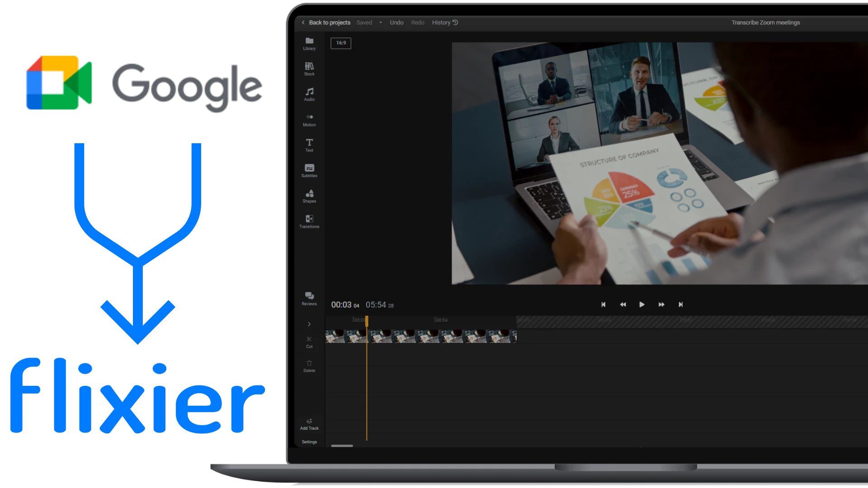Click the total duration 05:54 display
Screen dimensions: 868x488
tap(380, 305)
